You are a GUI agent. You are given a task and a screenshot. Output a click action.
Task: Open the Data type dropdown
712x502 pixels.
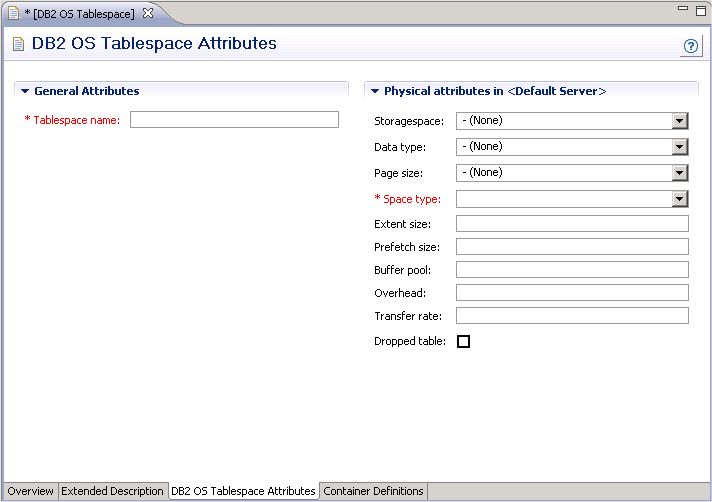679,147
